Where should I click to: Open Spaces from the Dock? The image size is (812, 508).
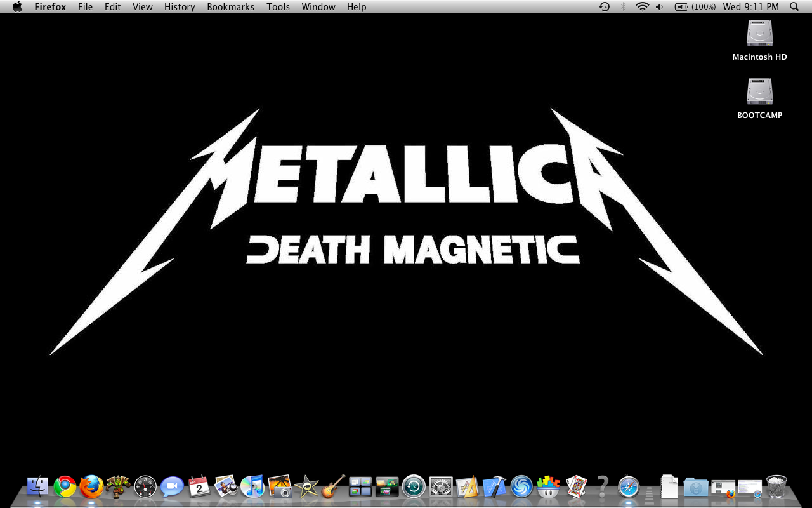[x=360, y=487]
